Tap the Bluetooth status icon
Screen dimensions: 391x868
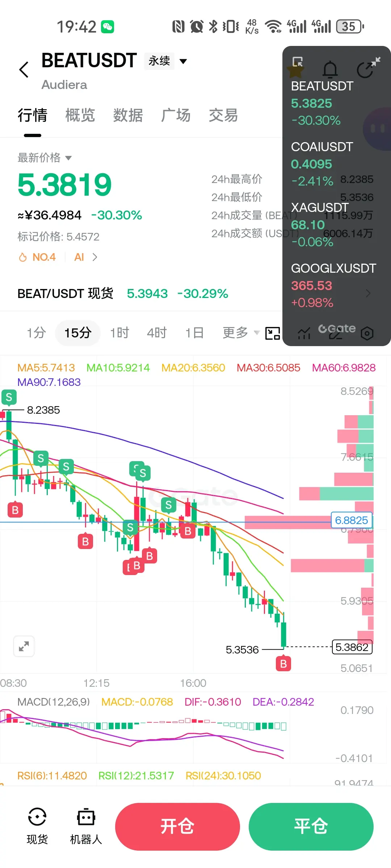(213, 26)
